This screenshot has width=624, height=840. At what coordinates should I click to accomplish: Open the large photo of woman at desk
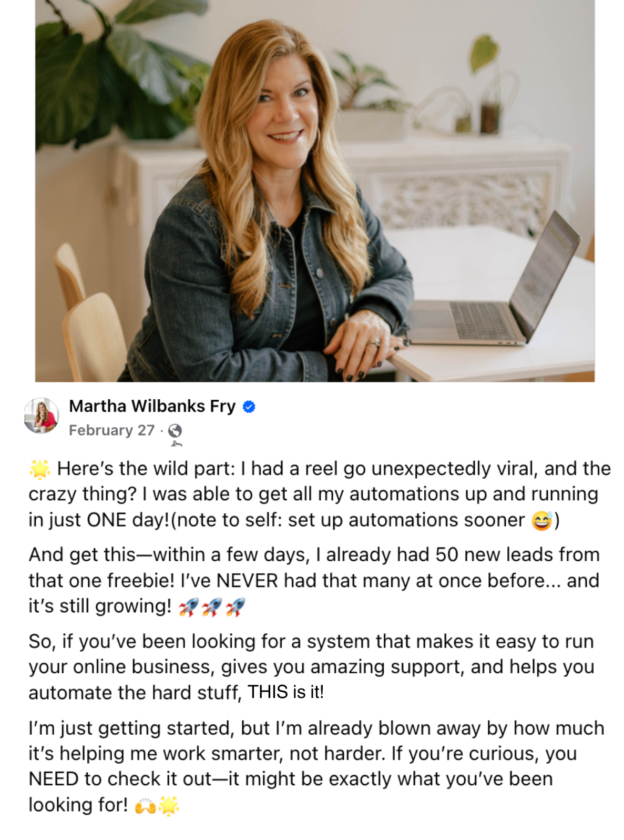(315, 190)
